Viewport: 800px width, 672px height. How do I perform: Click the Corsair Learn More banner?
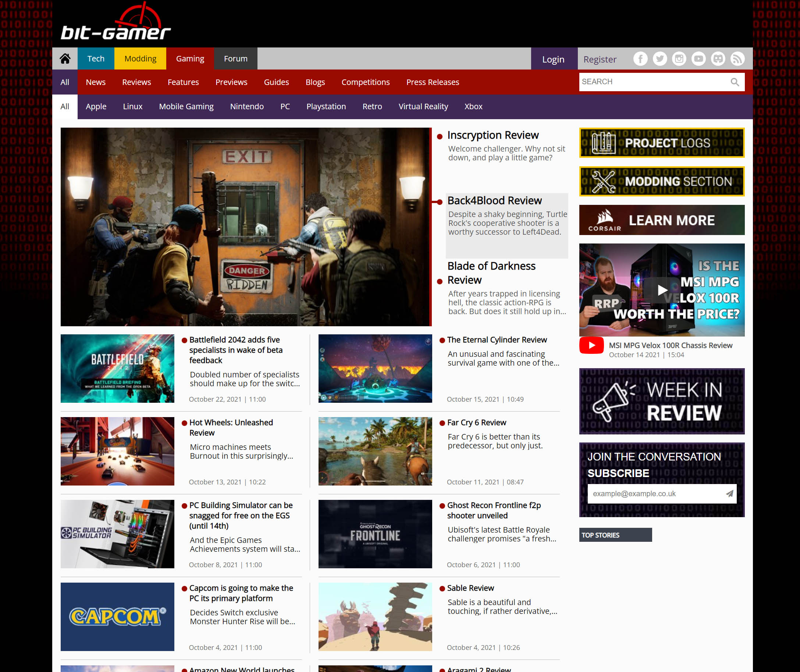[x=662, y=220]
